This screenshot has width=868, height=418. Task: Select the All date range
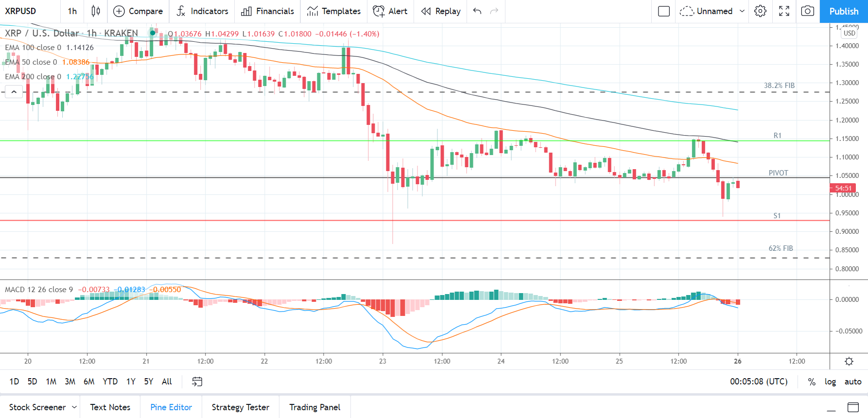tap(167, 382)
